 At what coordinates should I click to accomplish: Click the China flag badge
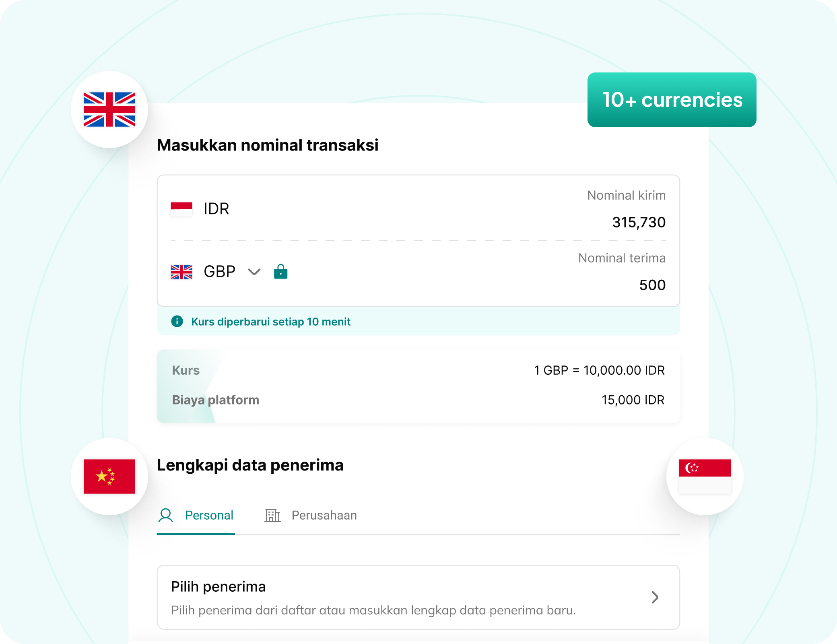[109, 477]
